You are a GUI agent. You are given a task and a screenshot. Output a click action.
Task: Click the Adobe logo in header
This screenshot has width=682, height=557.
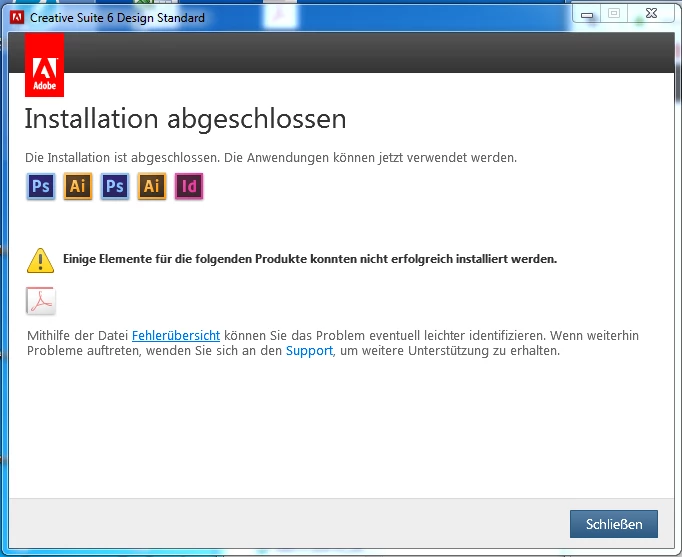click(x=44, y=65)
